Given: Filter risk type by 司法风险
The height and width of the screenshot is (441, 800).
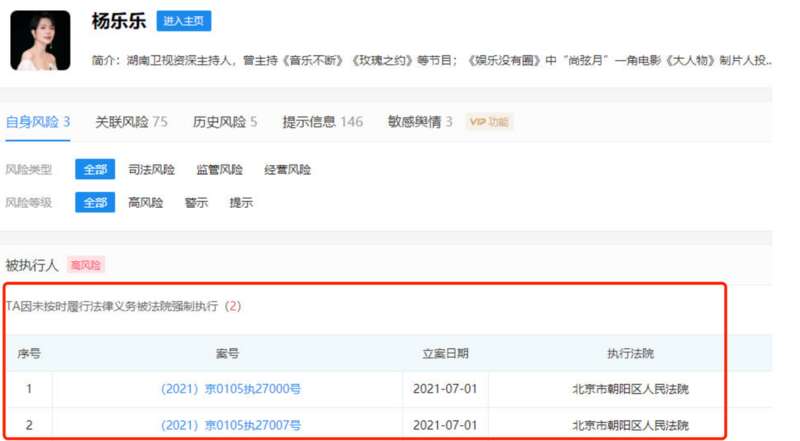Looking at the screenshot, I should tap(151, 170).
